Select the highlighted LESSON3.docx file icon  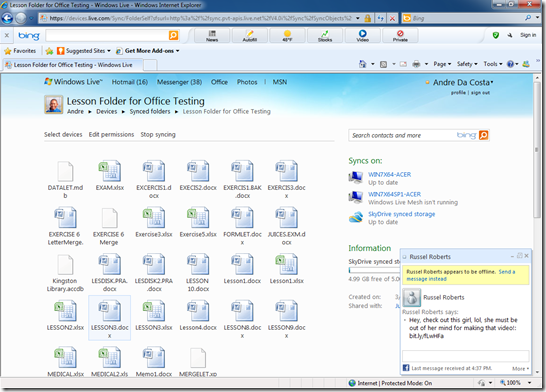109,311
